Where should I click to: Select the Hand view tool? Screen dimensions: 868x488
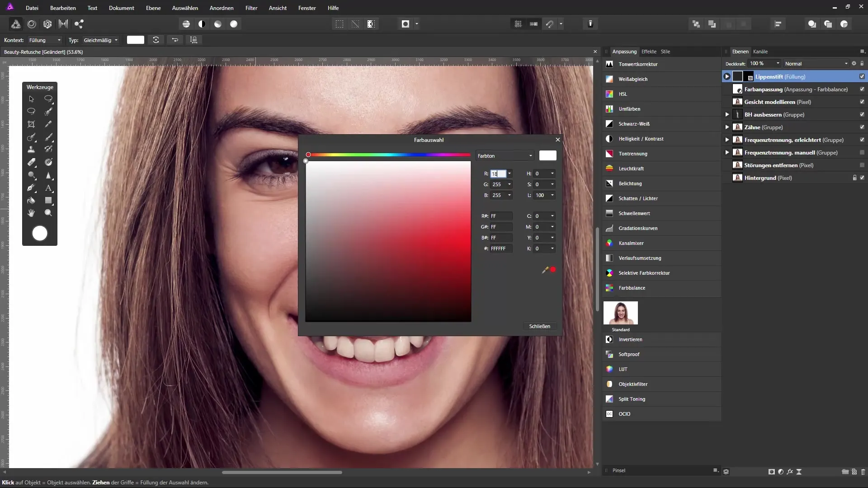click(31, 213)
